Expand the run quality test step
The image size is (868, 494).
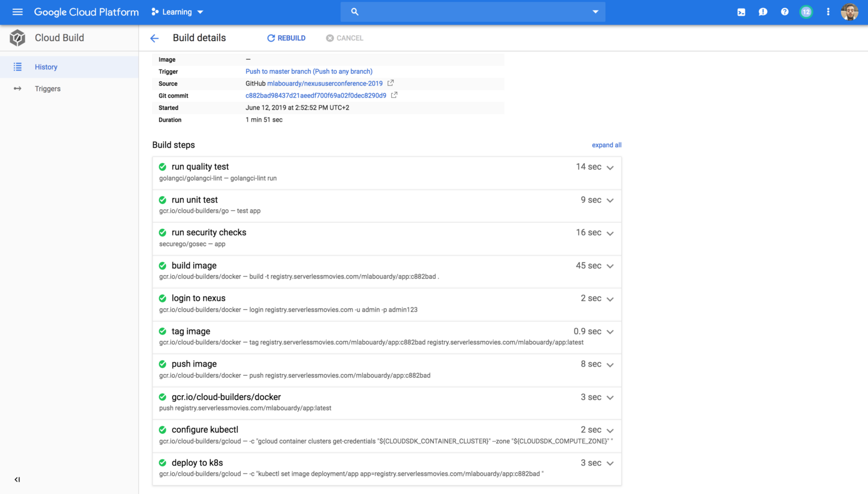610,168
